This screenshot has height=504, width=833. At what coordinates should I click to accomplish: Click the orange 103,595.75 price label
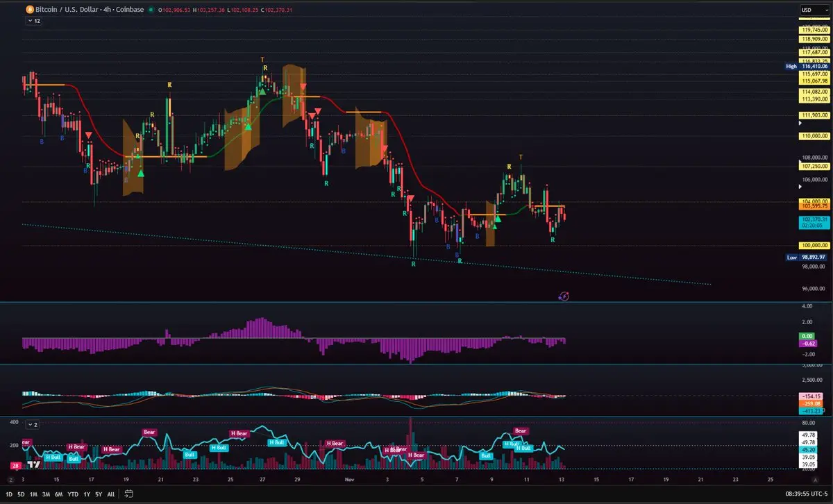click(x=814, y=206)
